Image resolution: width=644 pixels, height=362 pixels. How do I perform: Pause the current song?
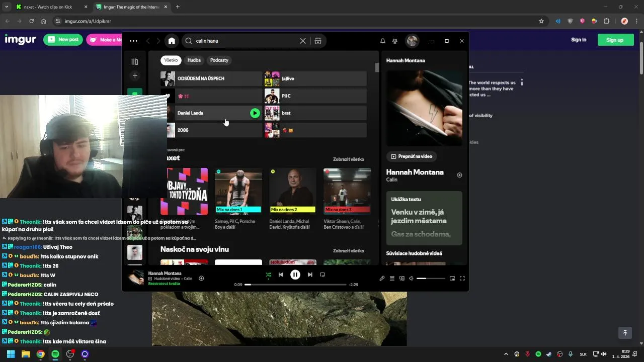[x=295, y=275]
